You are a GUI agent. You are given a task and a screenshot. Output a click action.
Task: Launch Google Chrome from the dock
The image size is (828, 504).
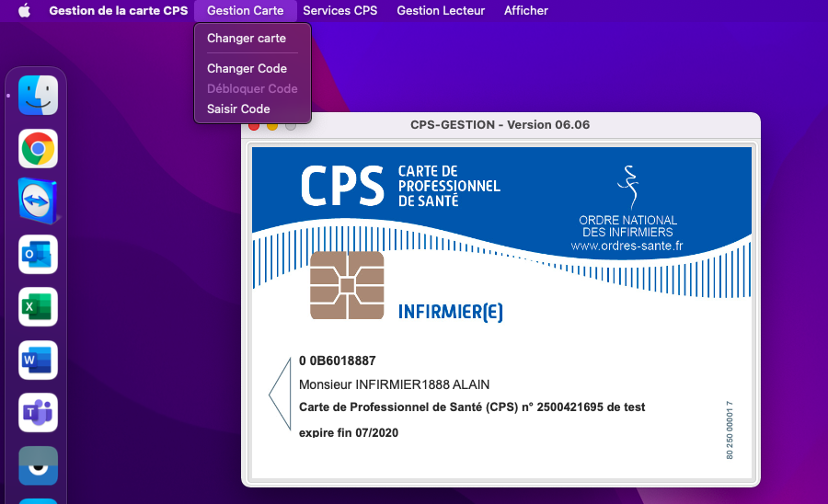[38, 148]
